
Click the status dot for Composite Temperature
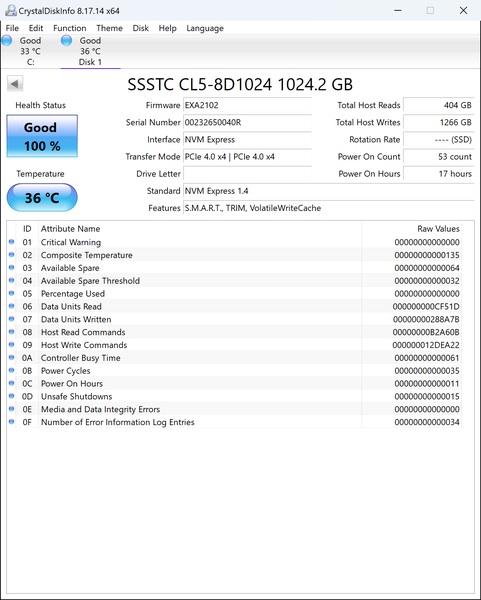pyautogui.click(x=11, y=255)
